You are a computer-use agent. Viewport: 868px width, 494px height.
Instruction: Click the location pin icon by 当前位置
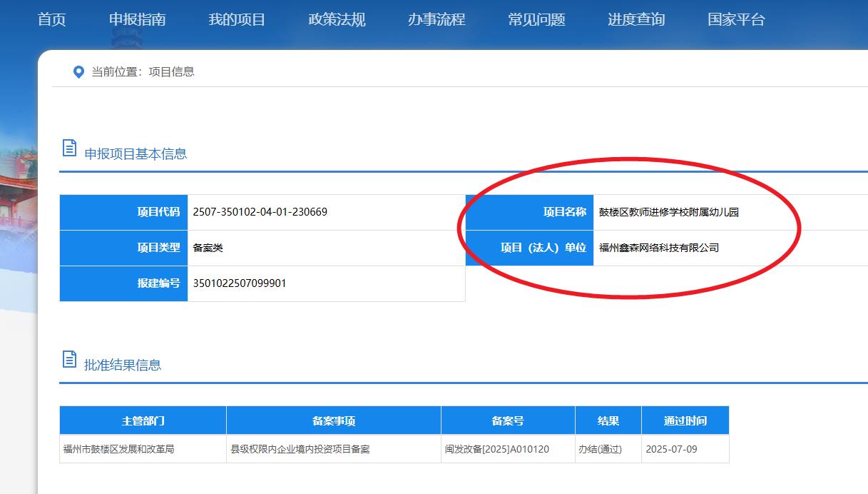coord(79,72)
